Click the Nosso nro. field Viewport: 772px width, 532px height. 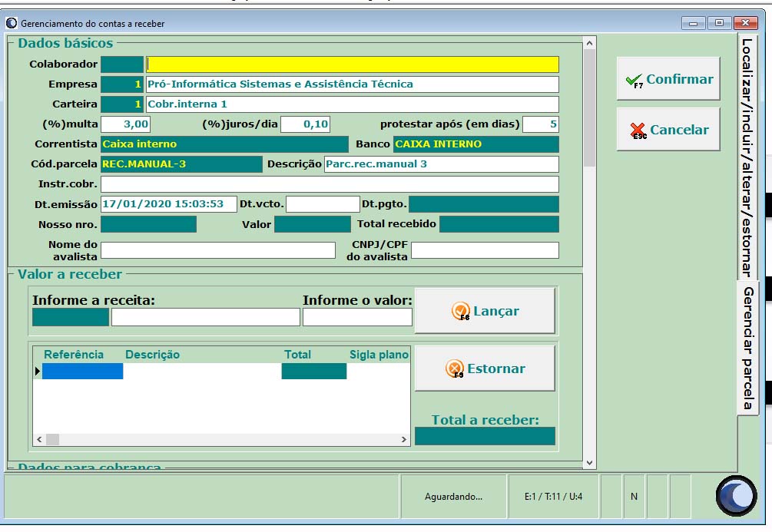tap(149, 224)
